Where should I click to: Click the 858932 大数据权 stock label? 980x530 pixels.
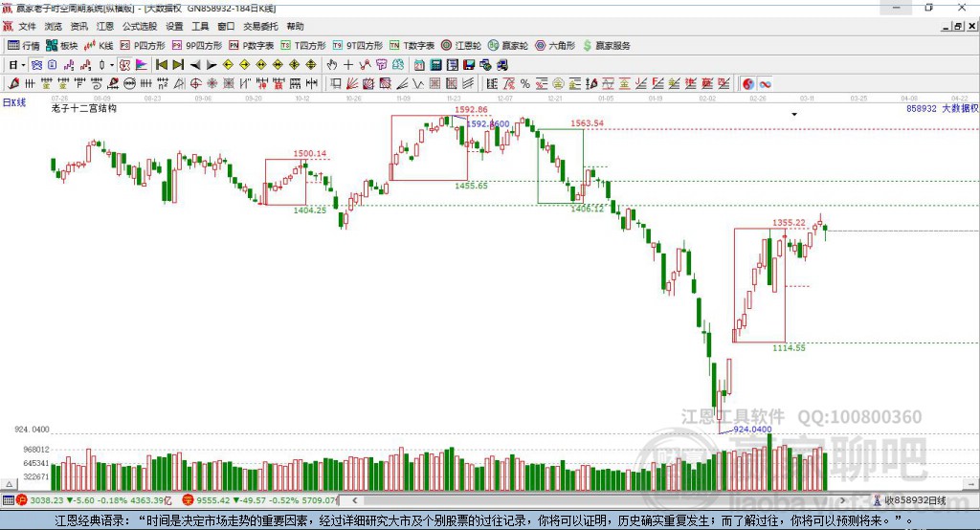click(942, 108)
